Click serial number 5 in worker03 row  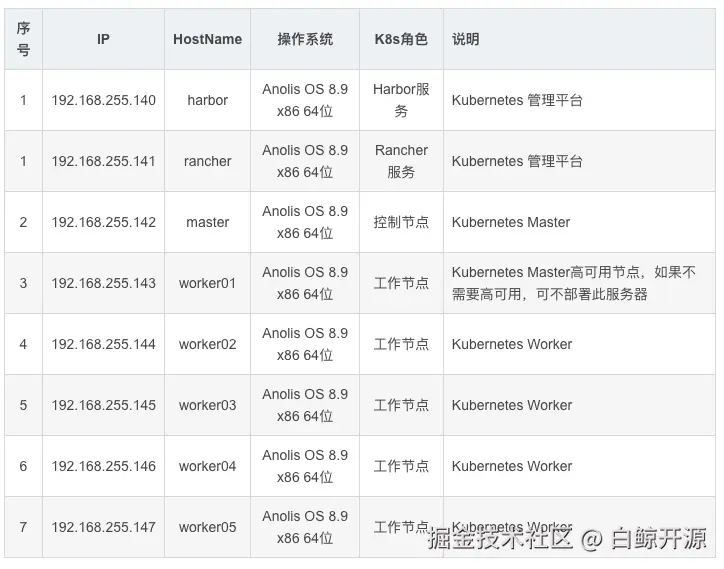(23, 405)
